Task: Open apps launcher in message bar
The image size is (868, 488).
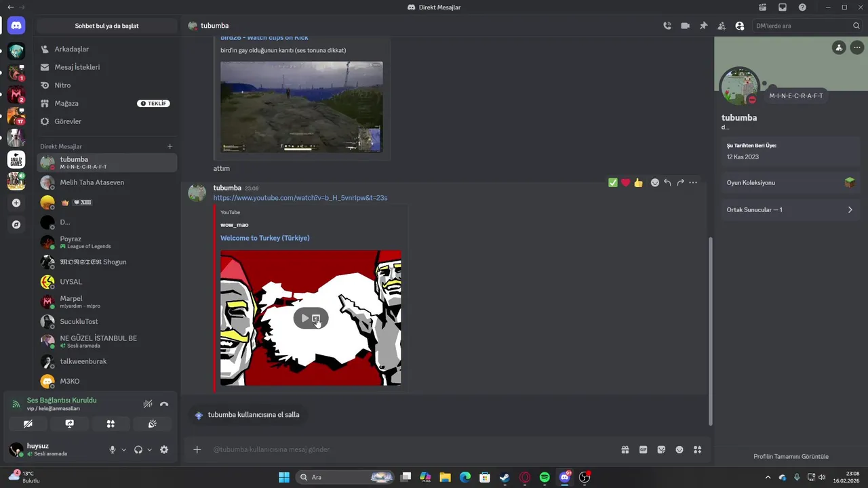Action: tap(698, 449)
